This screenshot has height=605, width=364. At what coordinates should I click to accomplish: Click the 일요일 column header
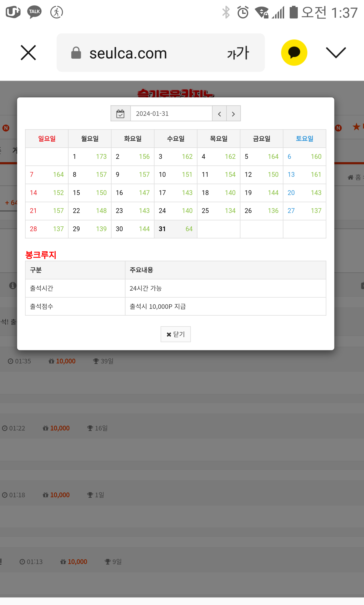pos(47,139)
